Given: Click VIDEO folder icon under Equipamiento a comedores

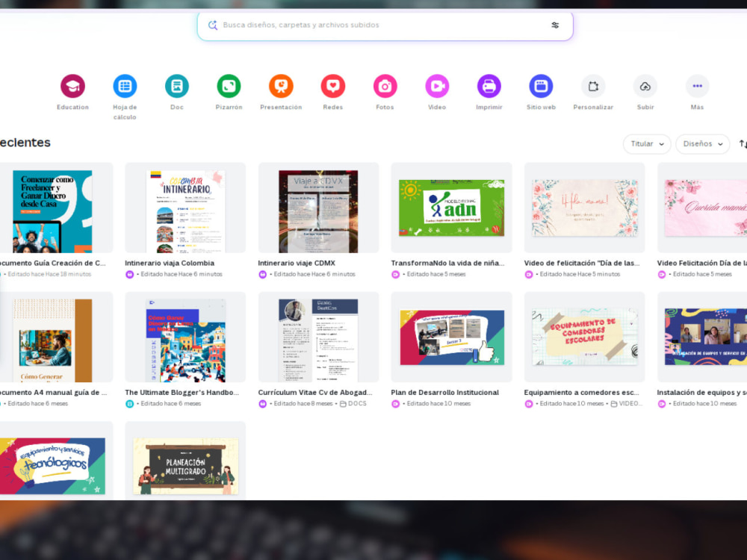Looking at the screenshot, I should tap(614, 404).
